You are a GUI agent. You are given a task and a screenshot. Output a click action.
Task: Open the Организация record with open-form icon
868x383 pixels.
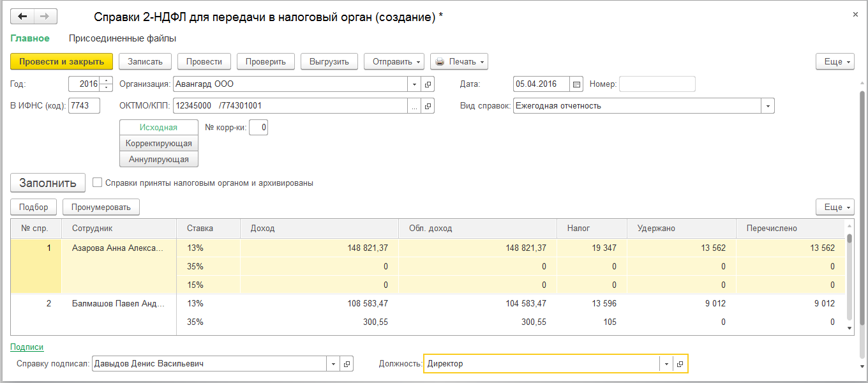(x=428, y=84)
